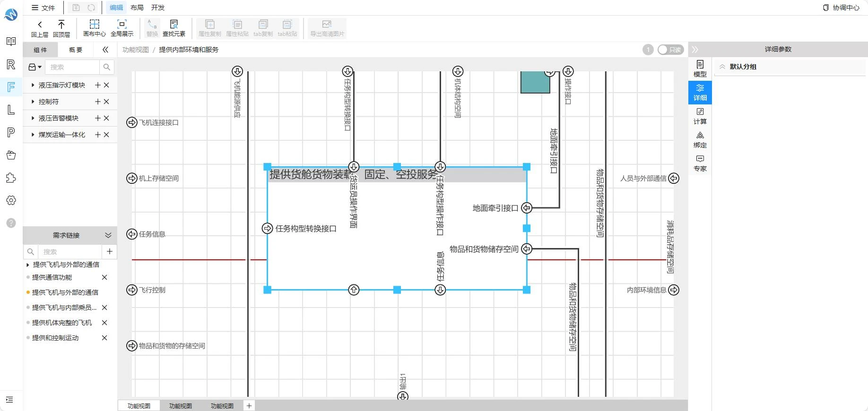Image resolution: width=868 pixels, height=411 pixels.
Task: Open the 计算 panel on the right
Action: (700, 116)
